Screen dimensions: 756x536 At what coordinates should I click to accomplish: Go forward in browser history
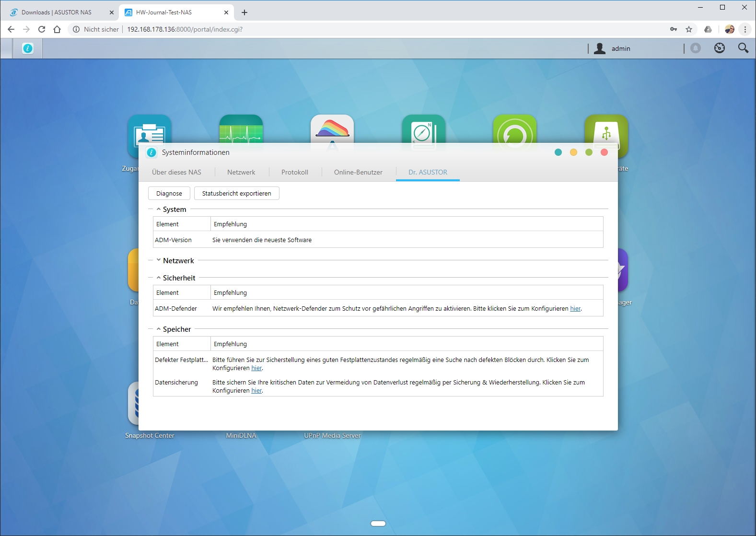(26, 29)
